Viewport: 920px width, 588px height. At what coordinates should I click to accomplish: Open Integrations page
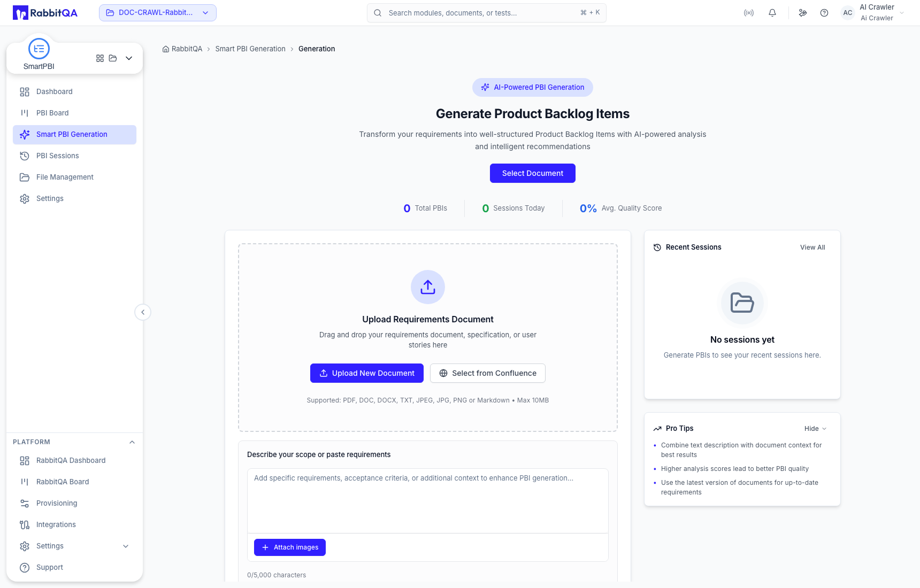click(x=74, y=525)
